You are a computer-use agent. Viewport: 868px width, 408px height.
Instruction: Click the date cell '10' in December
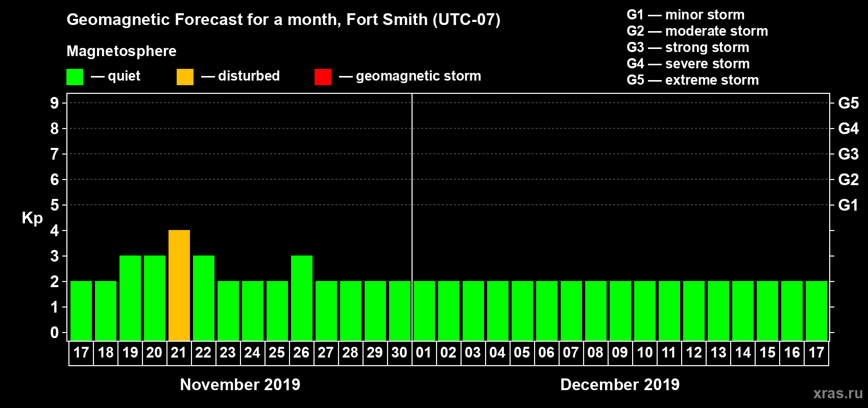point(644,353)
